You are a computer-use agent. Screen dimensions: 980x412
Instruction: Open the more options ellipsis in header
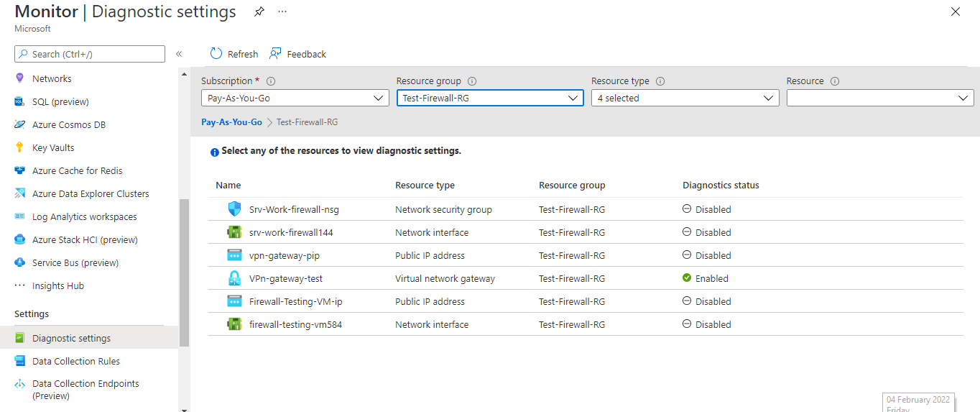[x=282, y=12]
